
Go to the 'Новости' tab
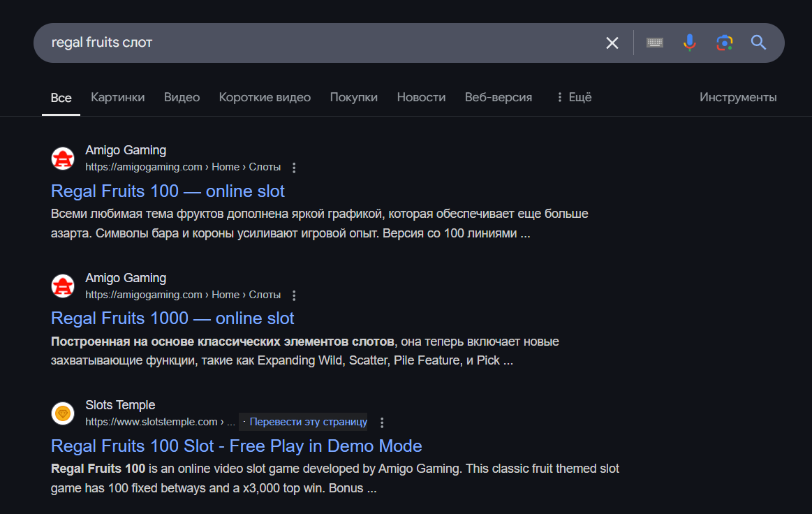click(421, 97)
